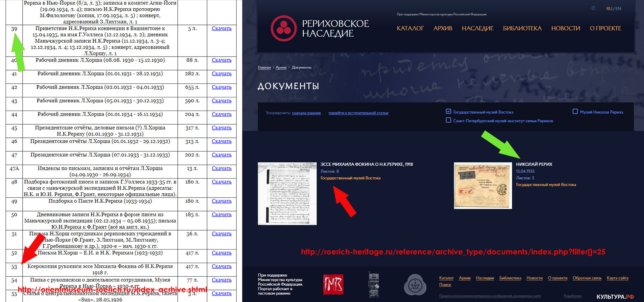The height and width of the screenshot is (302, 644).
Task: Click footer Обратная связь link
Action: [x=587, y=278]
